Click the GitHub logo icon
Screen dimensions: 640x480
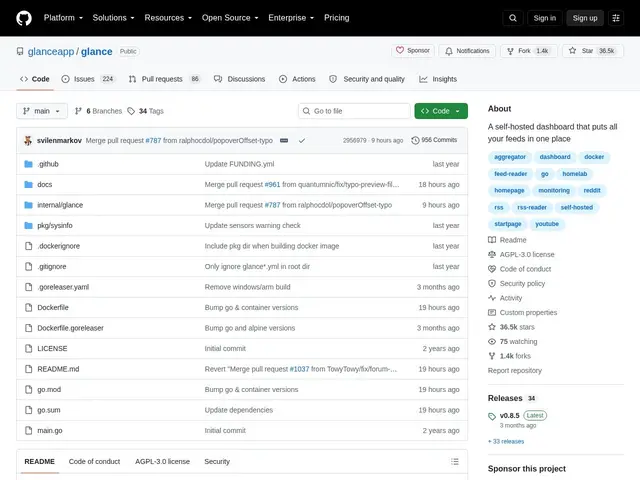click(x=24, y=18)
